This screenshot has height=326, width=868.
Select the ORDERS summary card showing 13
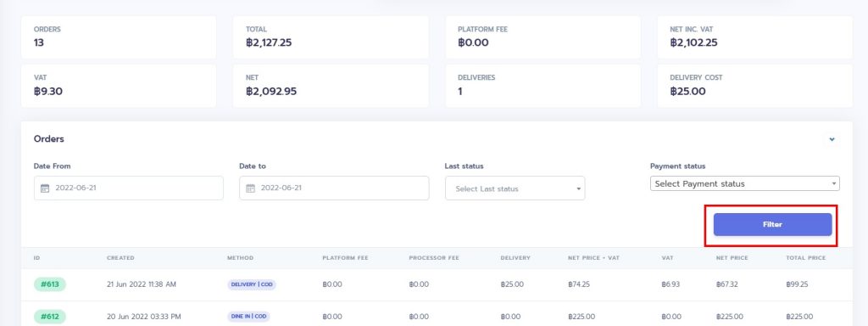click(119, 37)
